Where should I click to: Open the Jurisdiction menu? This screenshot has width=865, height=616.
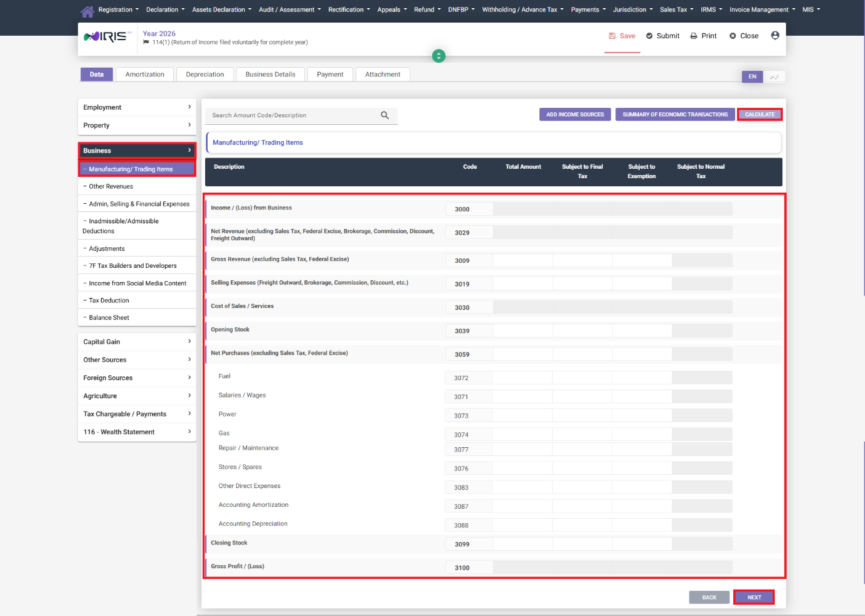(633, 9)
